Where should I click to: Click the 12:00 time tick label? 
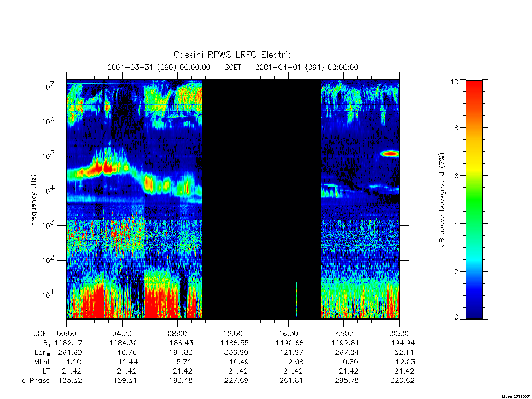point(233,334)
